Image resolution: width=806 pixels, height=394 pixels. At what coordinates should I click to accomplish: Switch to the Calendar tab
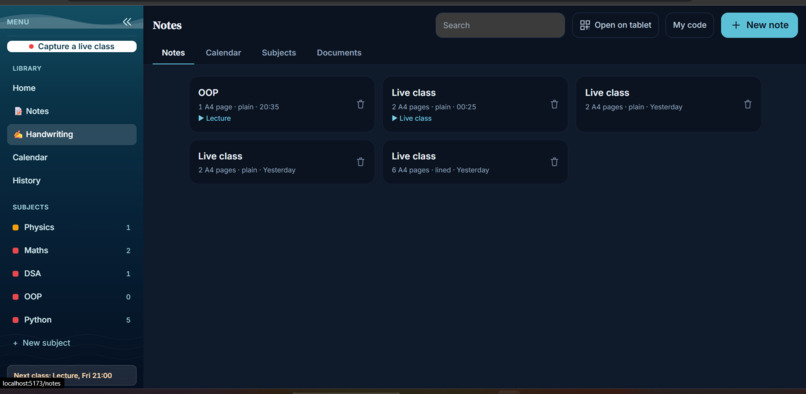tap(223, 53)
